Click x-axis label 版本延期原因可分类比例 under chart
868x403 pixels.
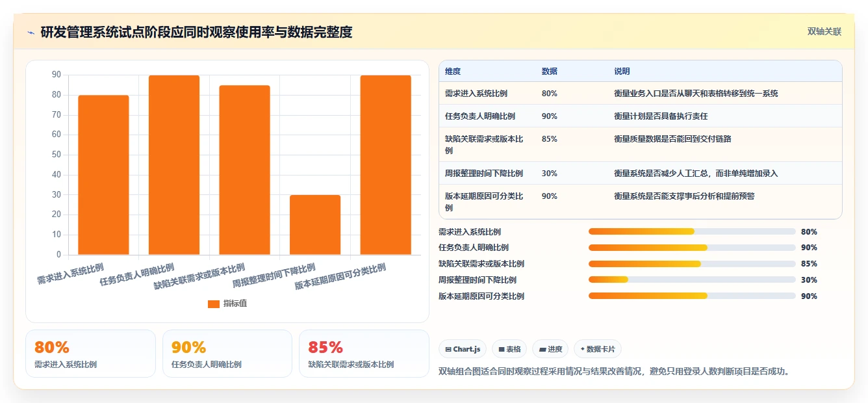(340, 277)
